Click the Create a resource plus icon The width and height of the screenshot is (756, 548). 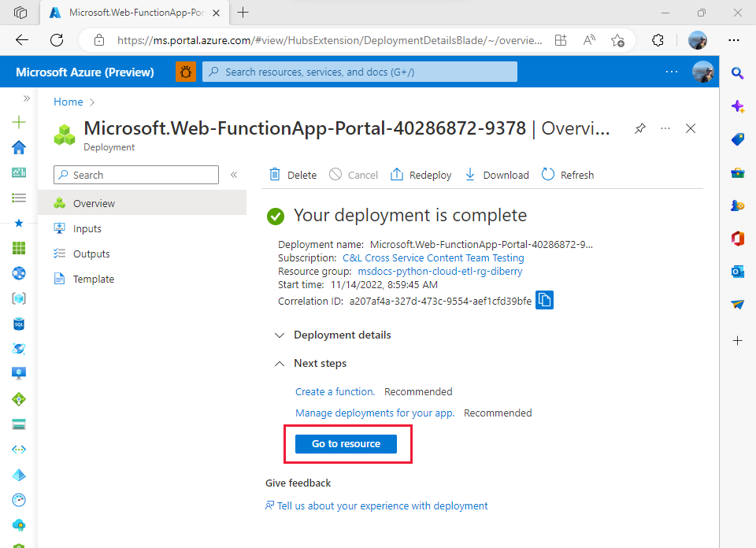coord(19,122)
